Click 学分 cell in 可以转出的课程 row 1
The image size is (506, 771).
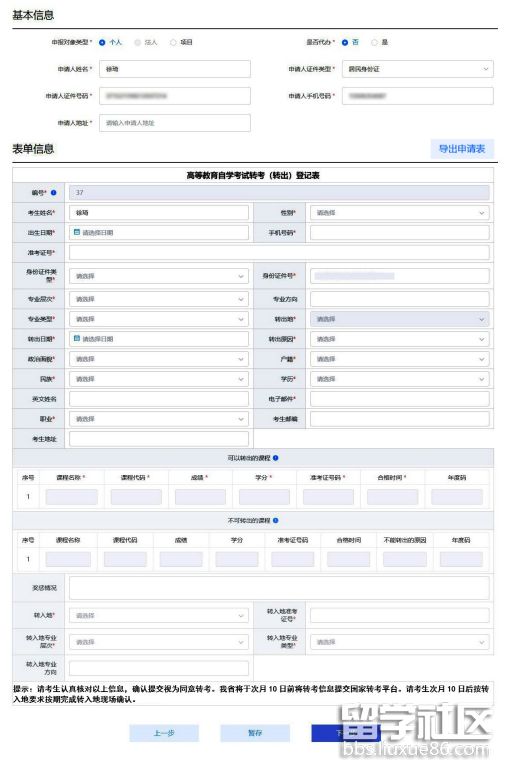(x=265, y=497)
